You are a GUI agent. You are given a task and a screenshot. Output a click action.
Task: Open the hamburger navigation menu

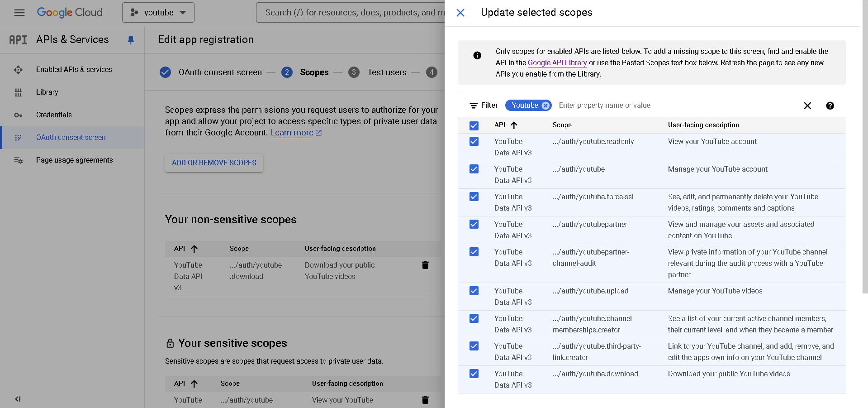[x=19, y=13]
